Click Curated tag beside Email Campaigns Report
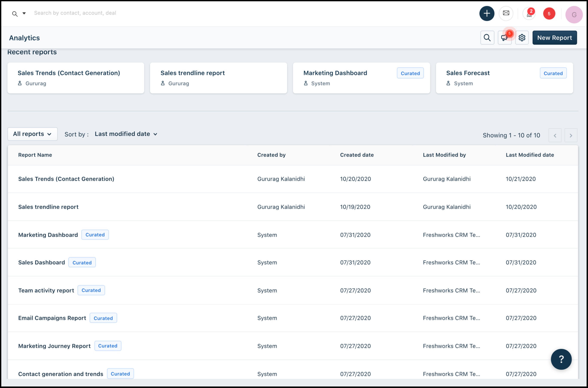The height and width of the screenshot is (388, 588). tap(103, 318)
